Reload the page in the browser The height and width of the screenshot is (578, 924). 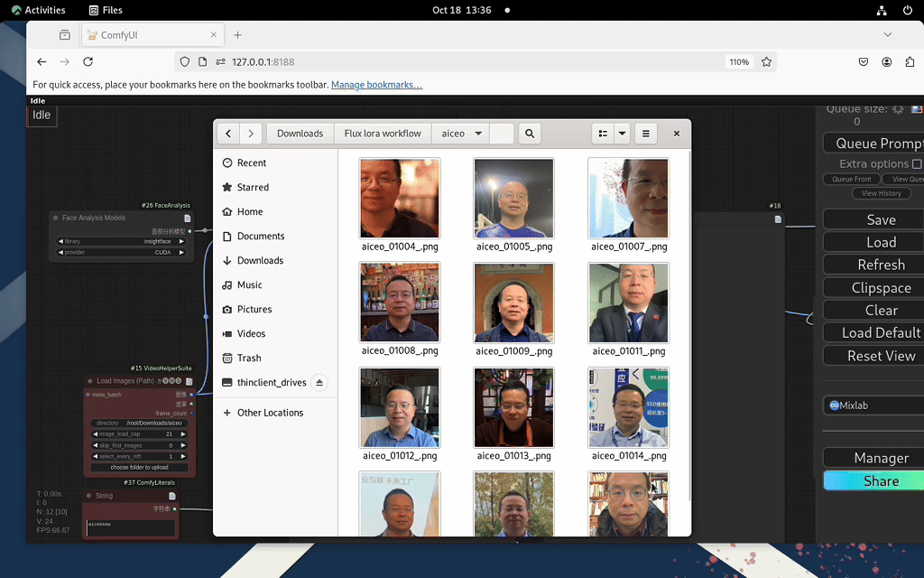click(88, 62)
